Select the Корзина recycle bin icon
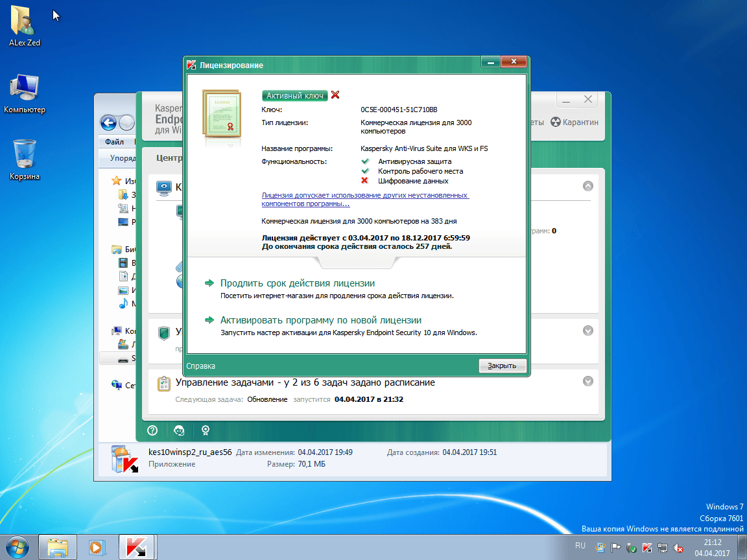Image resolution: width=747 pixels, height=560 pixels. tap(24, 159)
